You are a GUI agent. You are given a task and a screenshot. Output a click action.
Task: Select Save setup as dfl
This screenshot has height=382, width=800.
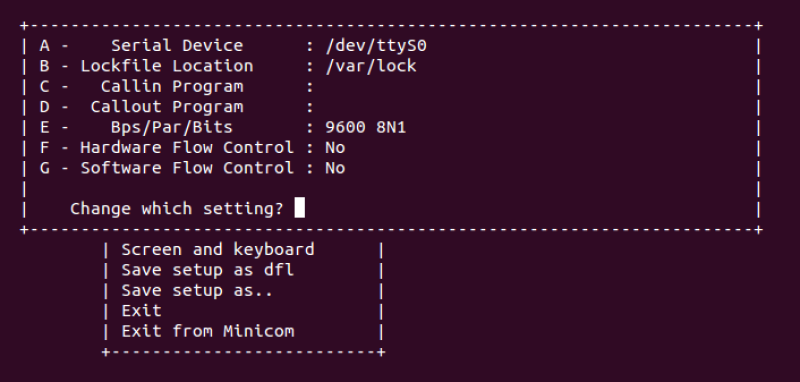tap(208, 270)
